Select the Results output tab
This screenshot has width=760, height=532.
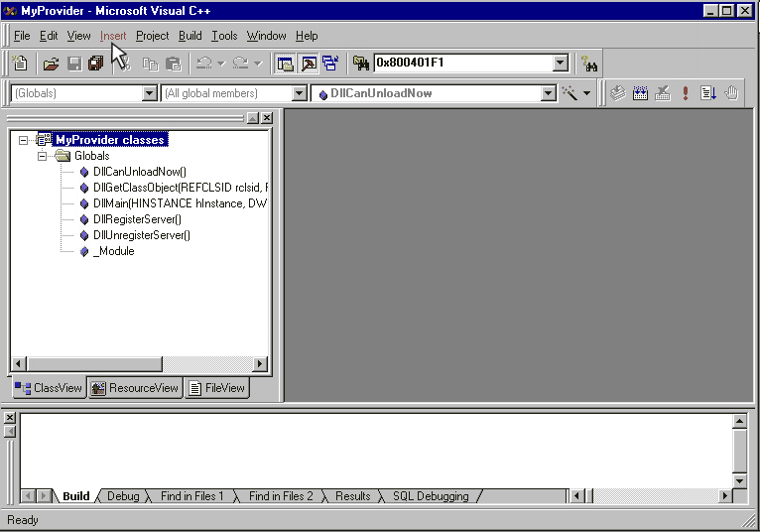coord(353,496)
